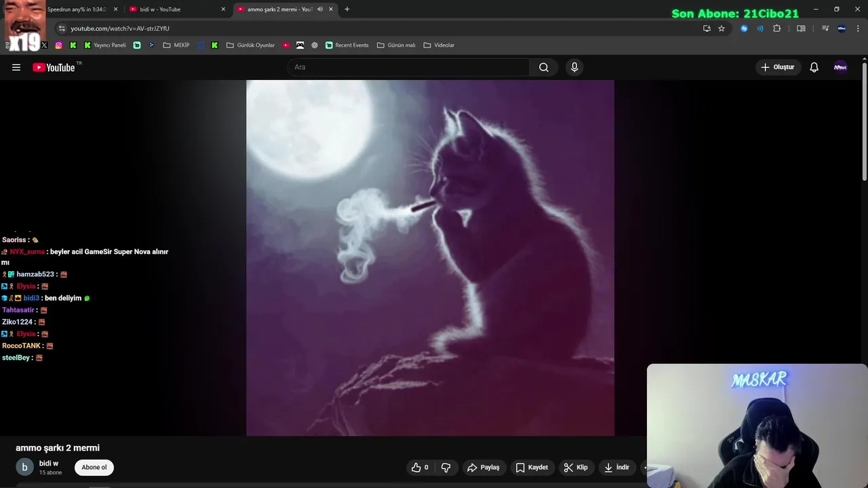
Task: Open the Instagram bookmark
Action: click(59, 45)
